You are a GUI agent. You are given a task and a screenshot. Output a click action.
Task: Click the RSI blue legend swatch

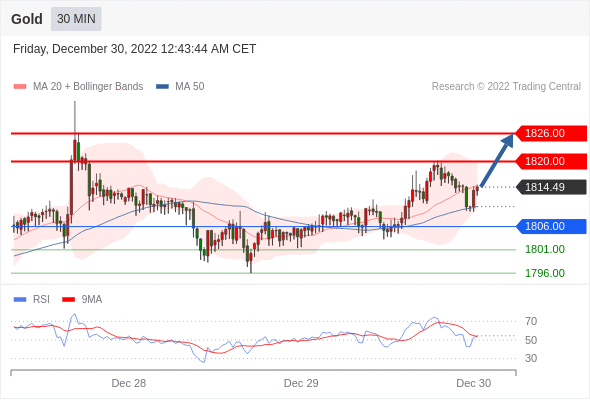point(20,300)
